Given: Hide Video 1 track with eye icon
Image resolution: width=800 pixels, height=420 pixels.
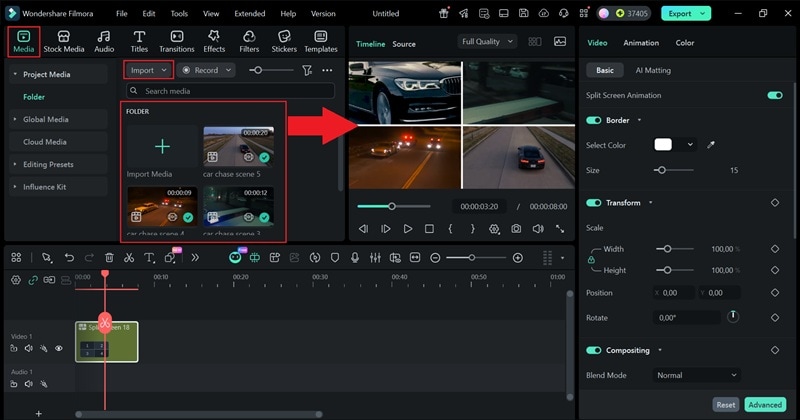Looking at the screenshot, I should pos(59,349).
